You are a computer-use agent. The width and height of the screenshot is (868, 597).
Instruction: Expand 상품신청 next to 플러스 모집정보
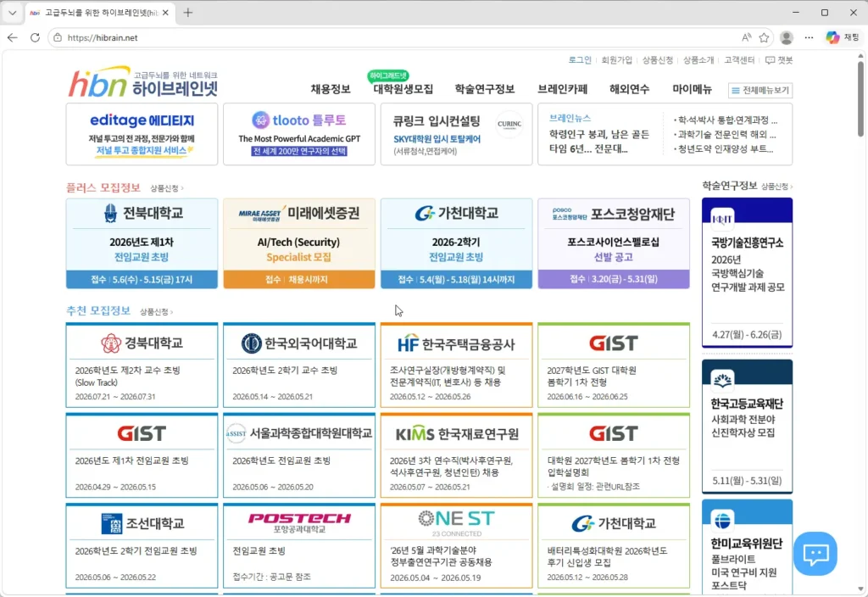(x=167, y=188)
